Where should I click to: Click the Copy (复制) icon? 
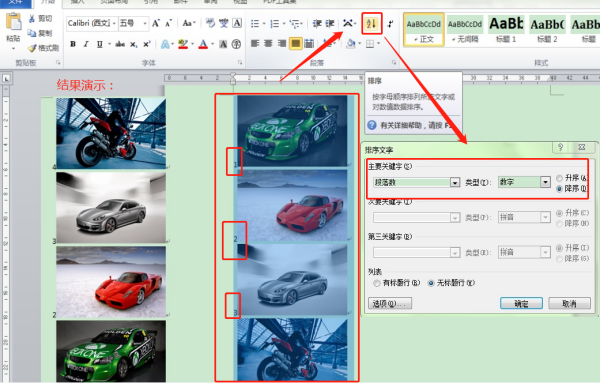click(x=32, y=33)
